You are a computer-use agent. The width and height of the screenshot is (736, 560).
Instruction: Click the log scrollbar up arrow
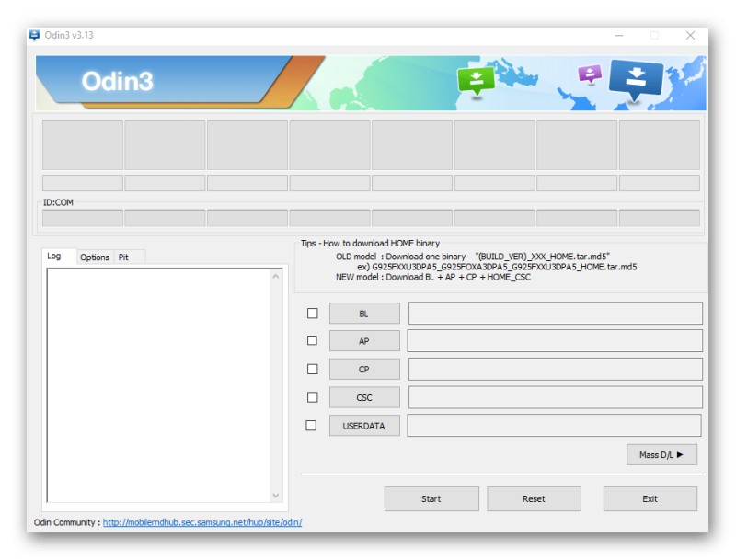[276, 276]
